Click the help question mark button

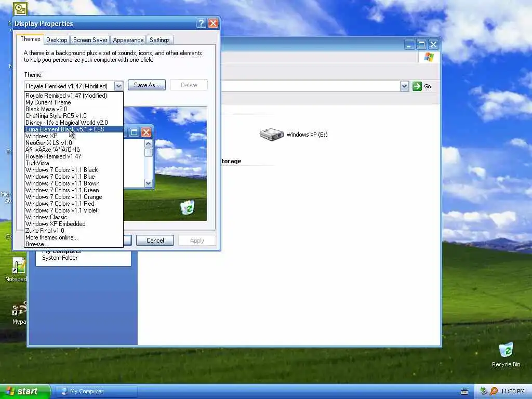pos(201,23)
